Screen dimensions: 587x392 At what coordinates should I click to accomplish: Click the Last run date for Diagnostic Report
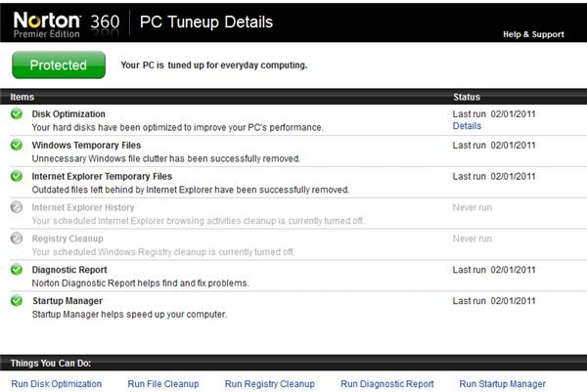pos(494,270)
